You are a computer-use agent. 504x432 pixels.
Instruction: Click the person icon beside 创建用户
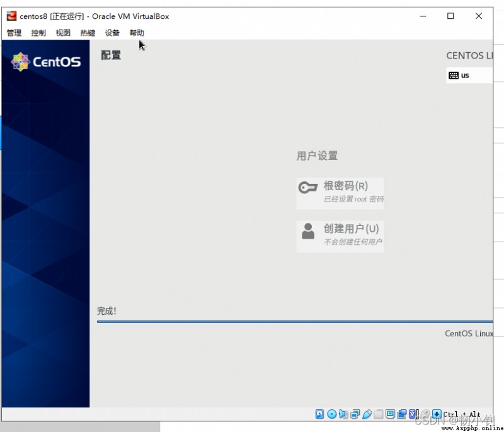(308, 231)
